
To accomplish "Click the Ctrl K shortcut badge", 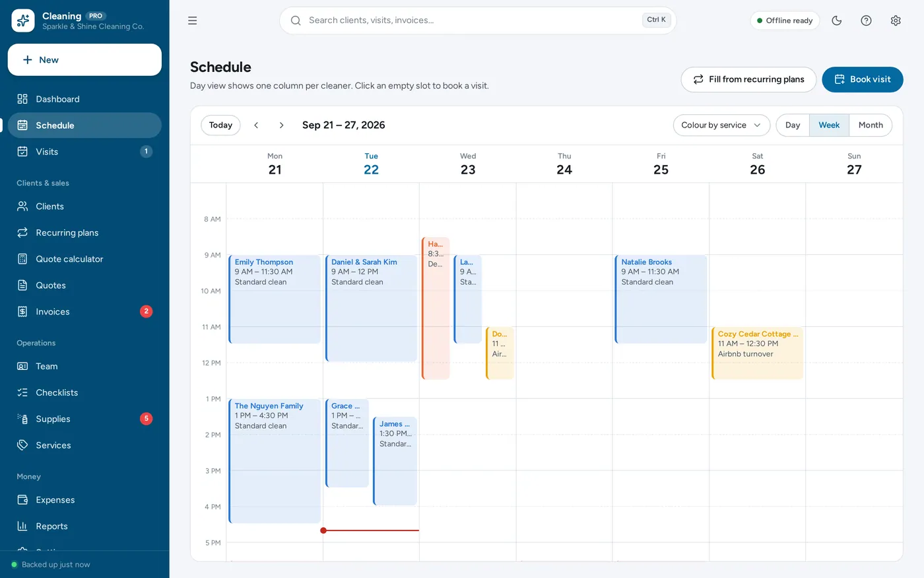I will tap(656, 20).
